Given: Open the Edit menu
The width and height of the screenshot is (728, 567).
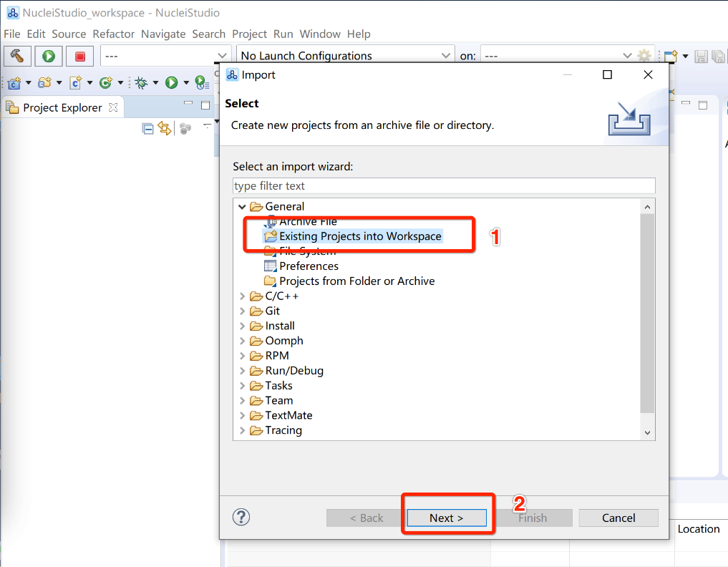Looking at the screenshot, I should click(37, 34).
